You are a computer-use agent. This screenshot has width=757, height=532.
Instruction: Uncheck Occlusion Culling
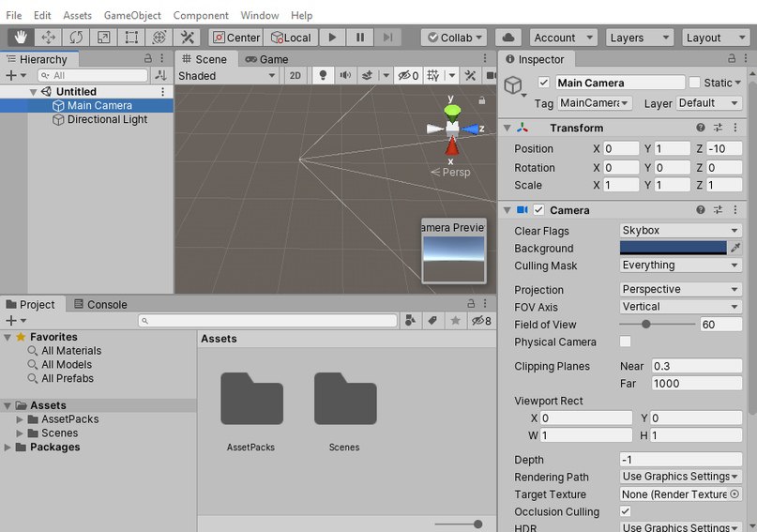625,511
